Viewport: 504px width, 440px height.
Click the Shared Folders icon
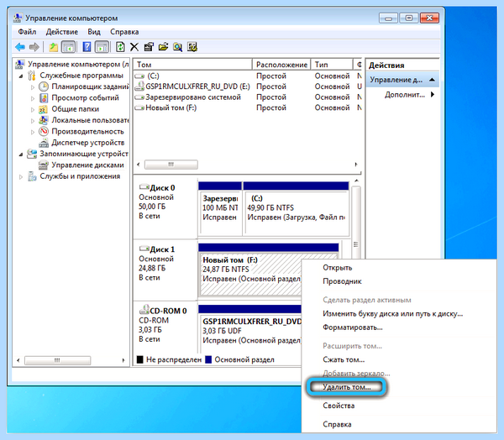tap(44, 109)
